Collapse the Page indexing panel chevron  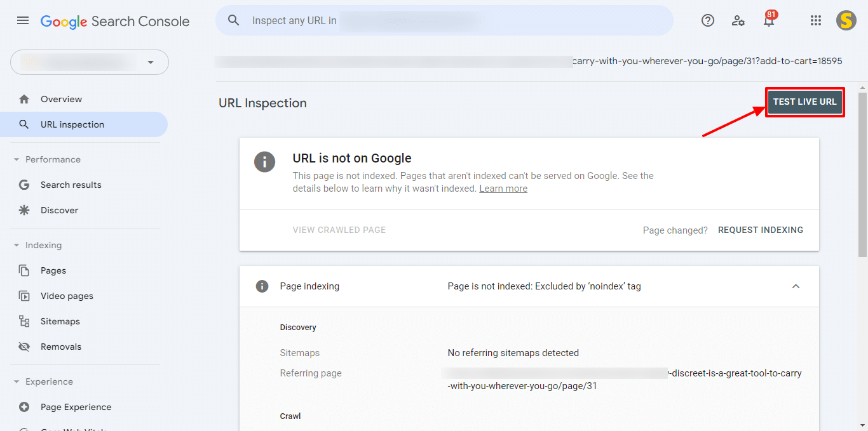click(796, 286)
